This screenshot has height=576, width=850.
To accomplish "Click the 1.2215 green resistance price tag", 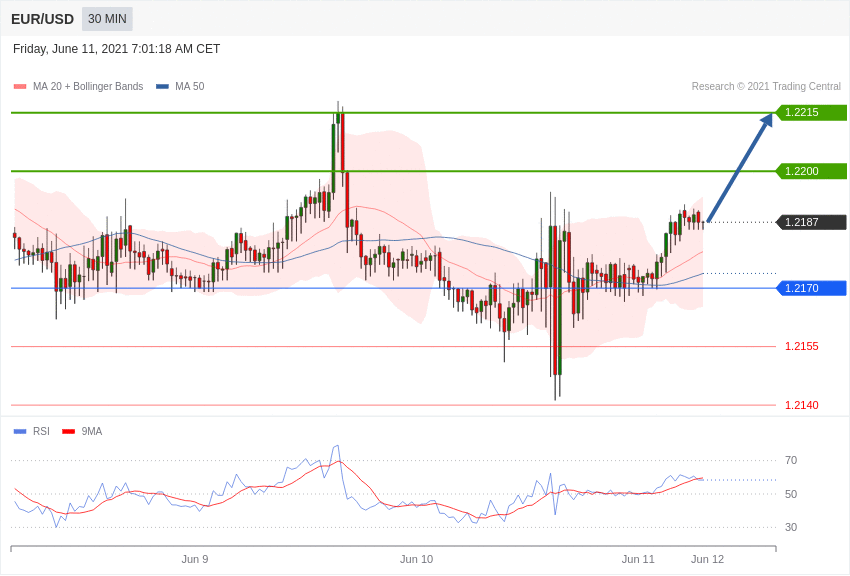I will [x=810, y=113].
